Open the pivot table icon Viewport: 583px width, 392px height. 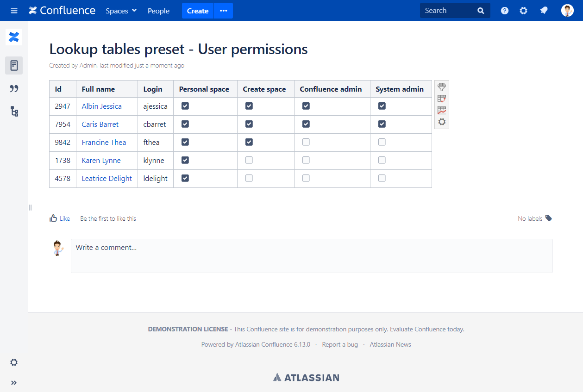coord(442,99)
